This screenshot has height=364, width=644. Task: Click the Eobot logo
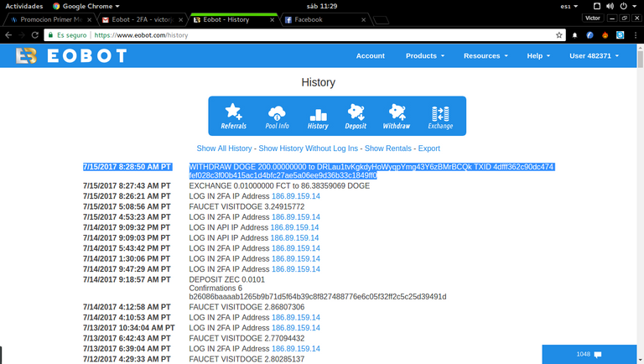click(71, 55)
